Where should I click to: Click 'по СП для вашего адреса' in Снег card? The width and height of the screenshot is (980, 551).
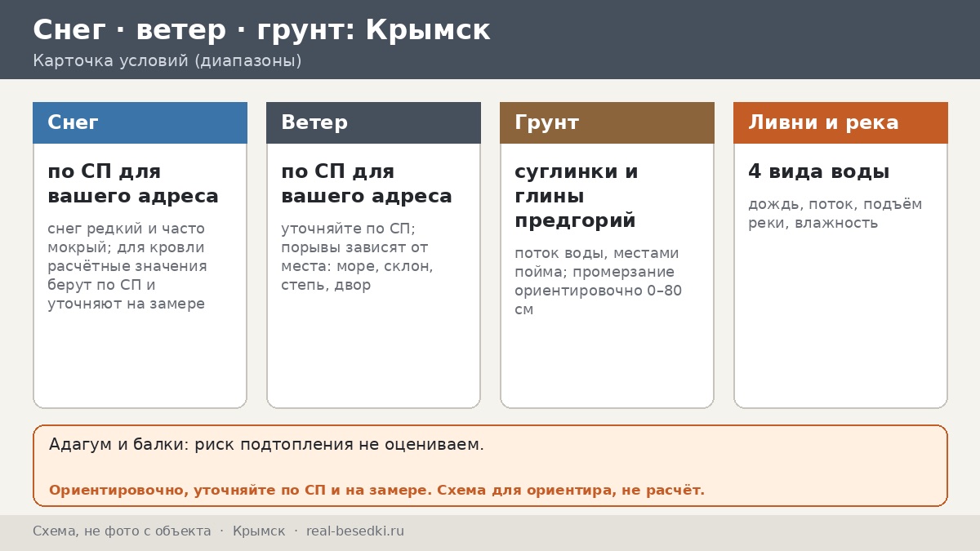click(x=133, y=184)
